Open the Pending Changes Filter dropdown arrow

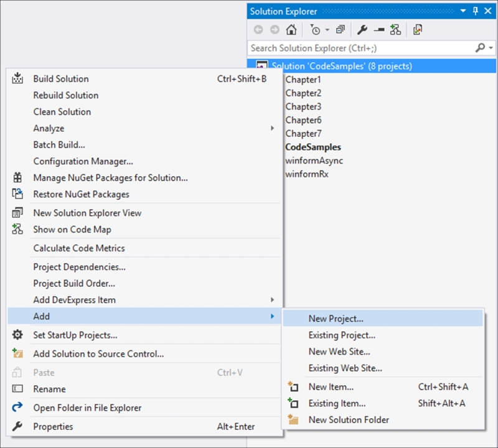click(x=327, y=30)
